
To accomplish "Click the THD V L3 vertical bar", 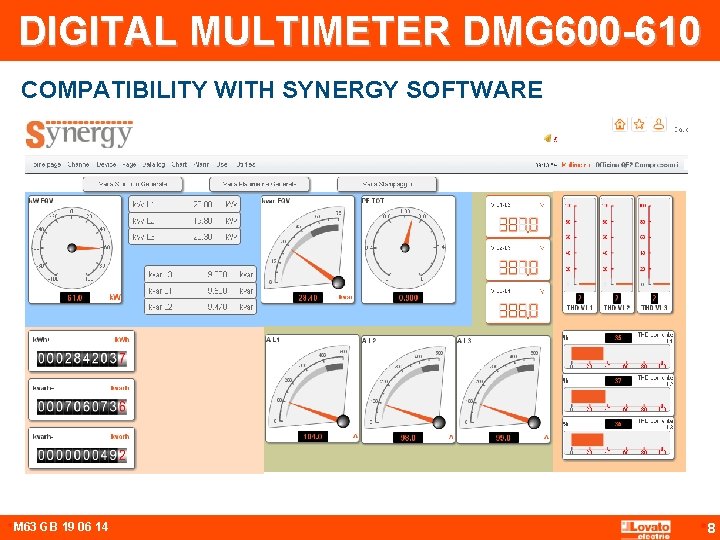I will [x=654, y=255].
